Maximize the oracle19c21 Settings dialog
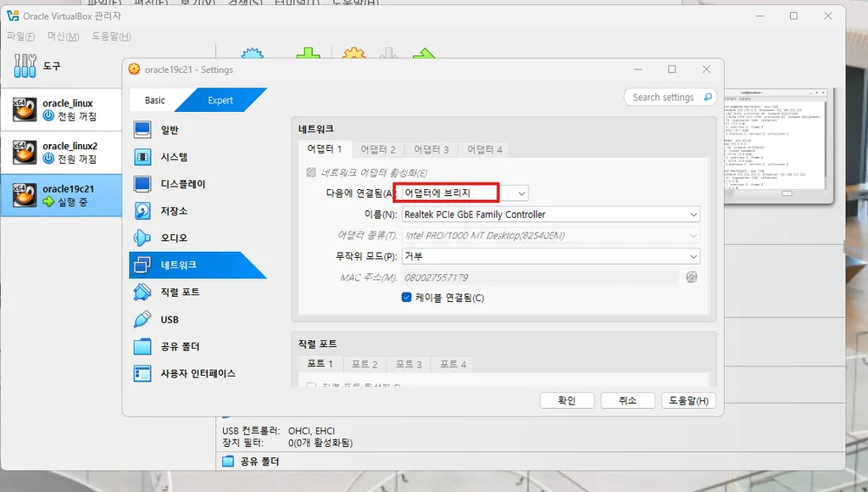 tap(672, 70)
